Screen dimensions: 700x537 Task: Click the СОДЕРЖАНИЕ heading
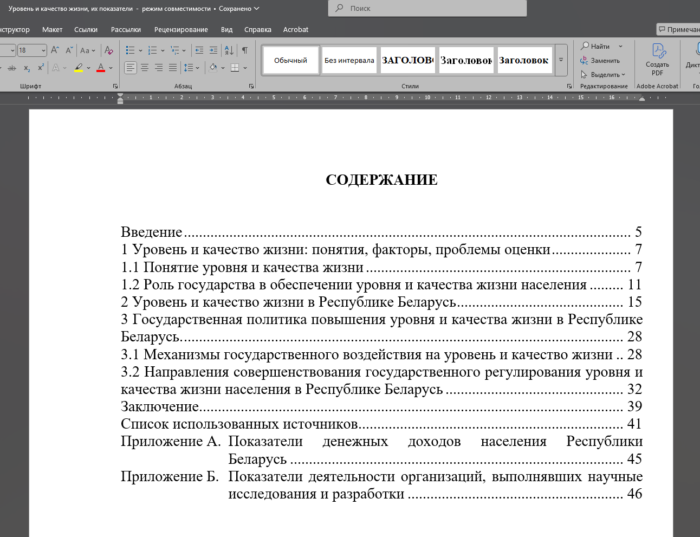click(382, 179)
